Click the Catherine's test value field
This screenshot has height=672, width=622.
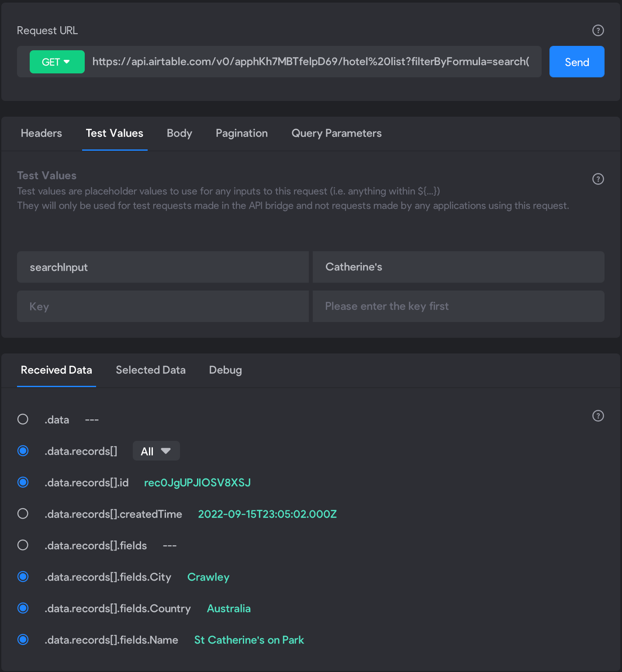point(459,267)
